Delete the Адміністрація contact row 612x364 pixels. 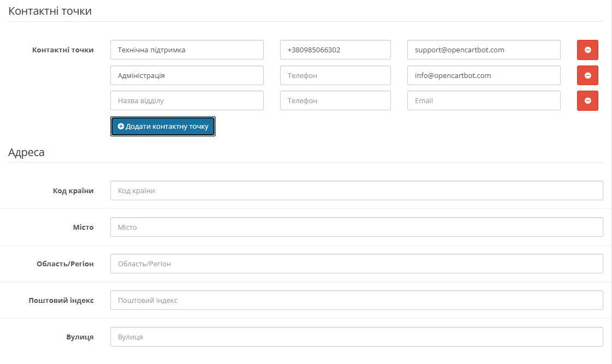click(587, 75)
